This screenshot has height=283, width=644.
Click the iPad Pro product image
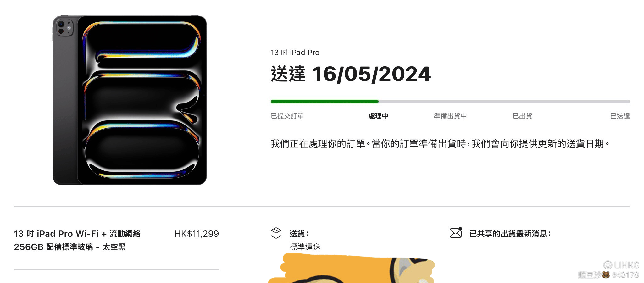coord(130,100)
